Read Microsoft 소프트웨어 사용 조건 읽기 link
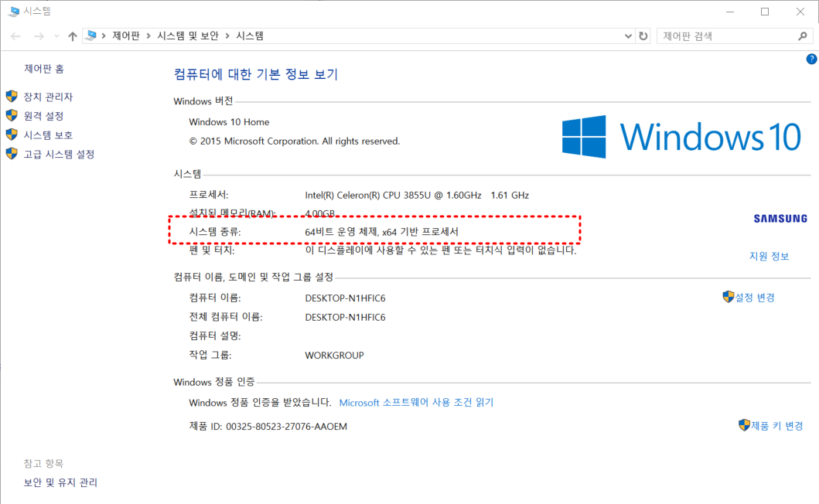The width and height of the screenshot is (819, 504). coord(416,402)
